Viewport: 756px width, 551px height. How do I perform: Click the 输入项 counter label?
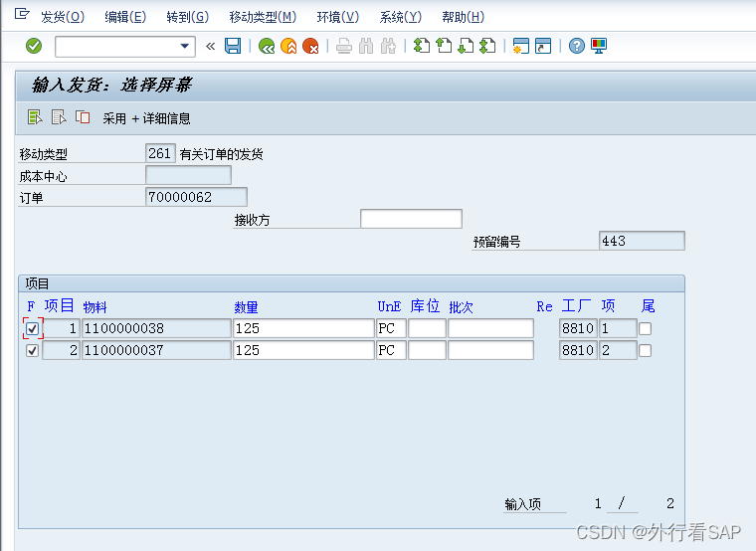[523, 504]
